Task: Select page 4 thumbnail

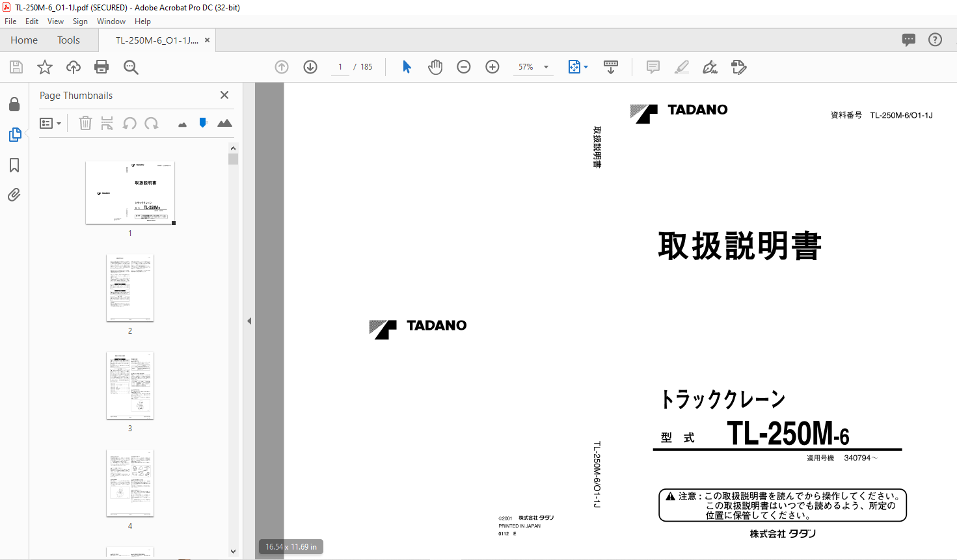Action: 130,483
